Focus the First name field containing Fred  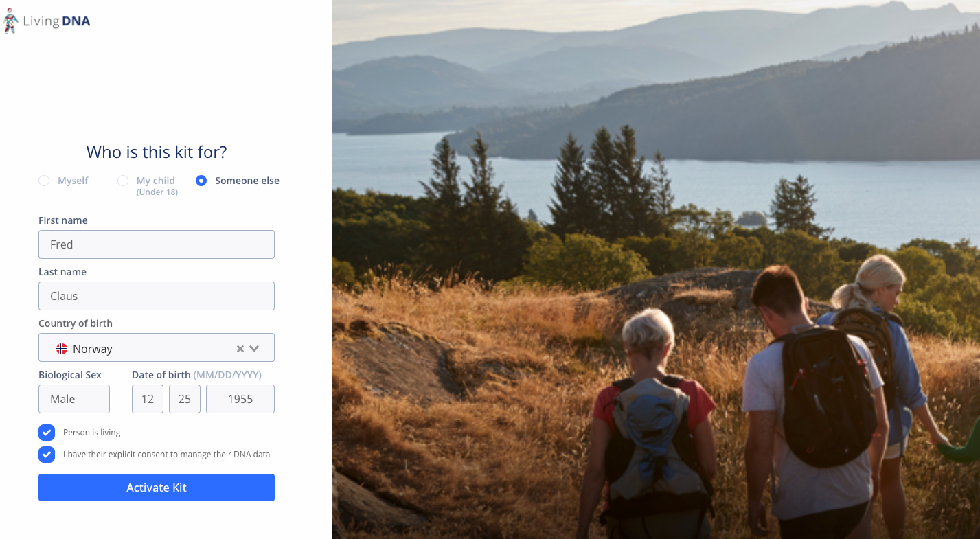[157, 244]
